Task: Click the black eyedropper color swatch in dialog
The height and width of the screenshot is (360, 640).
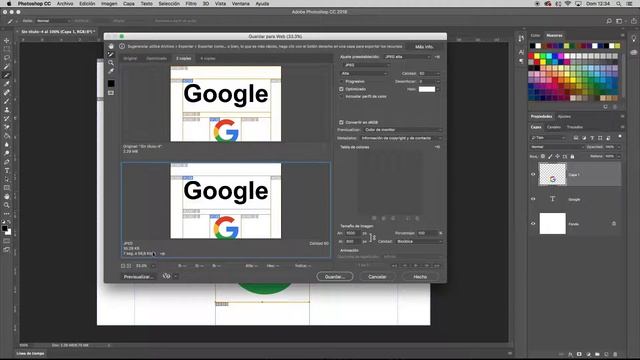Action: point(111,83)
